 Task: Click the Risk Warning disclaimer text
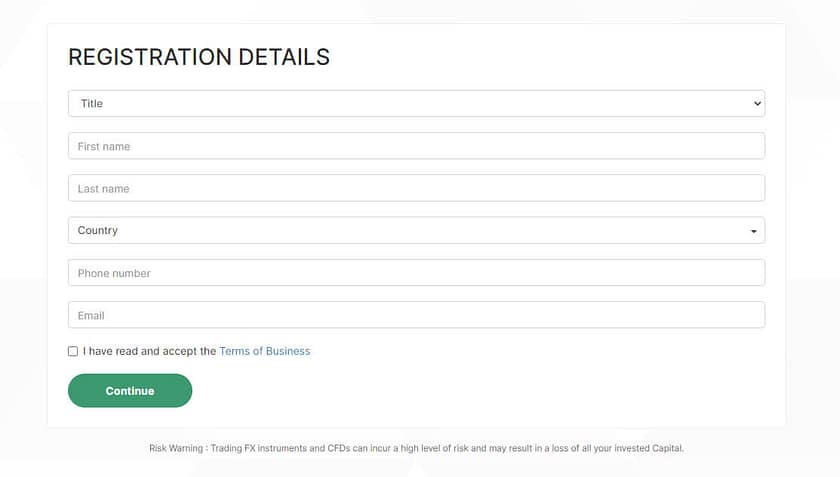click(x=416, y=449)
